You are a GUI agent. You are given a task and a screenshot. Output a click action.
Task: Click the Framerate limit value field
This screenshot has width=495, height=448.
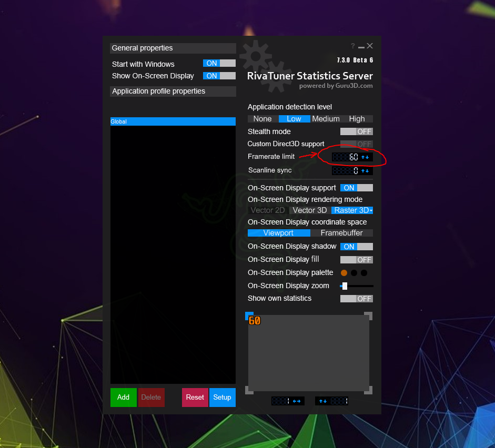pos(346,157)
